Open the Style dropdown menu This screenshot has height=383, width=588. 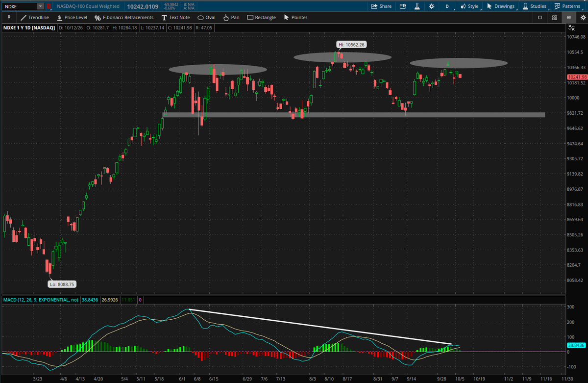[x=469, y=6]
